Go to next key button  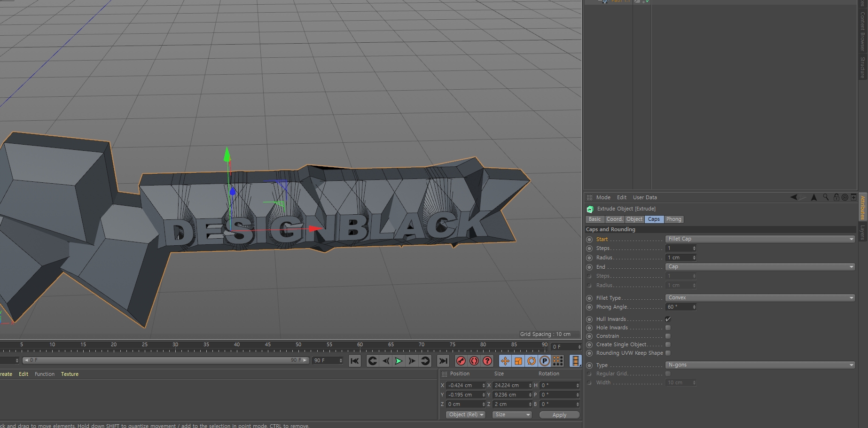coord(425,361)
